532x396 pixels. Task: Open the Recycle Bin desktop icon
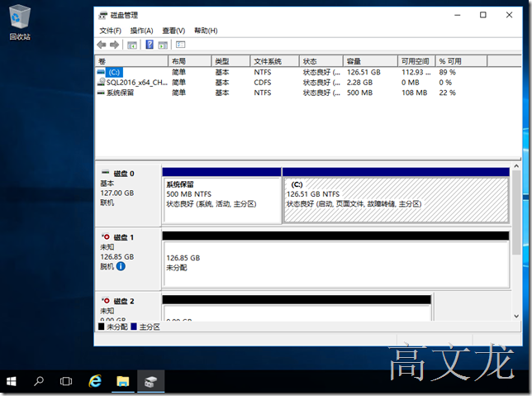point(20,23)
